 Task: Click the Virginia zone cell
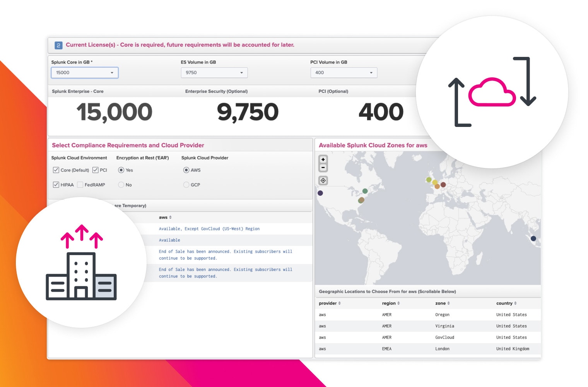(x=444, y=326)
